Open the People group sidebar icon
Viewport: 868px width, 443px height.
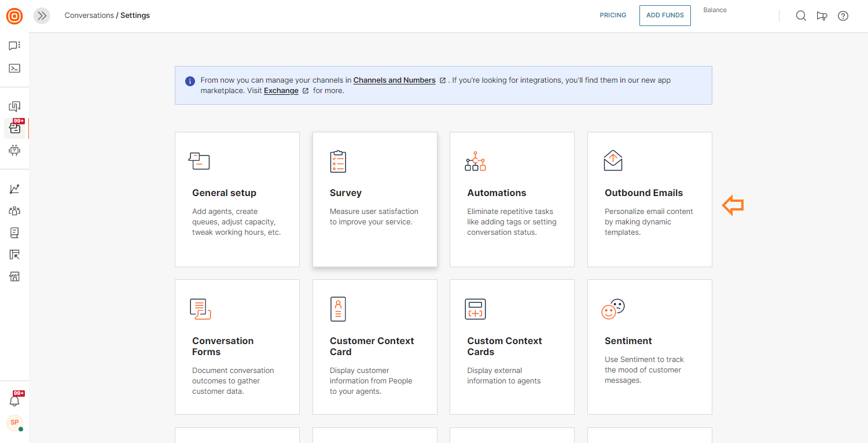point(14,211)
